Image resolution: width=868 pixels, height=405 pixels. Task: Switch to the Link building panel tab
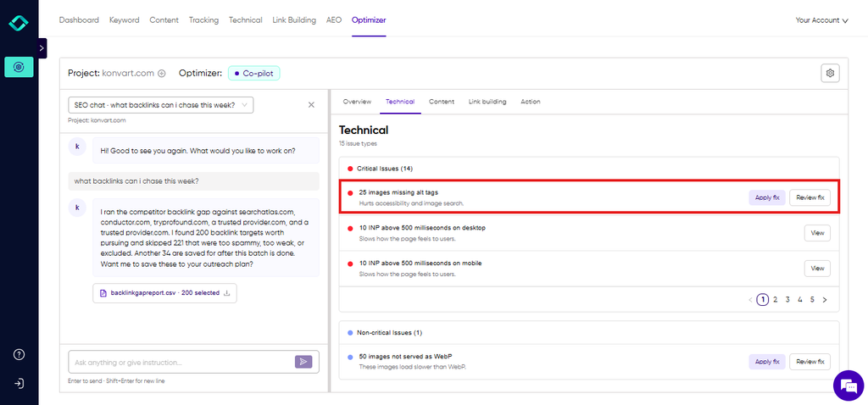click(x=487, y=102)
